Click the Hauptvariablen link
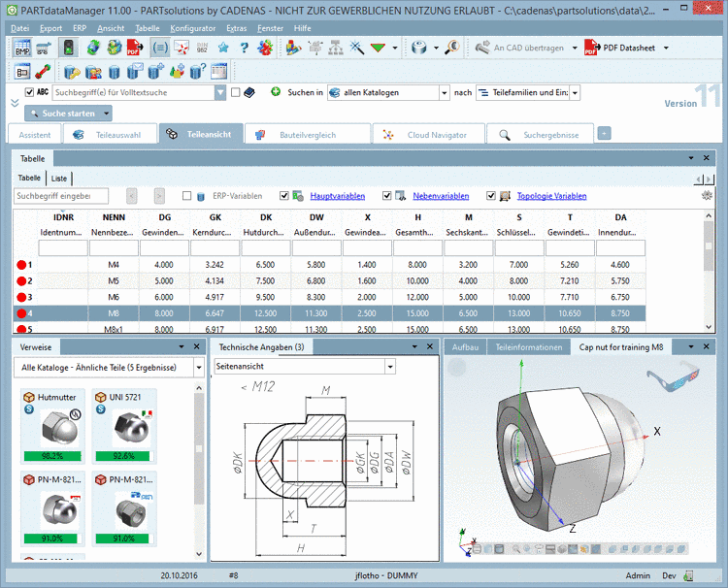 (x=338, y=196)
